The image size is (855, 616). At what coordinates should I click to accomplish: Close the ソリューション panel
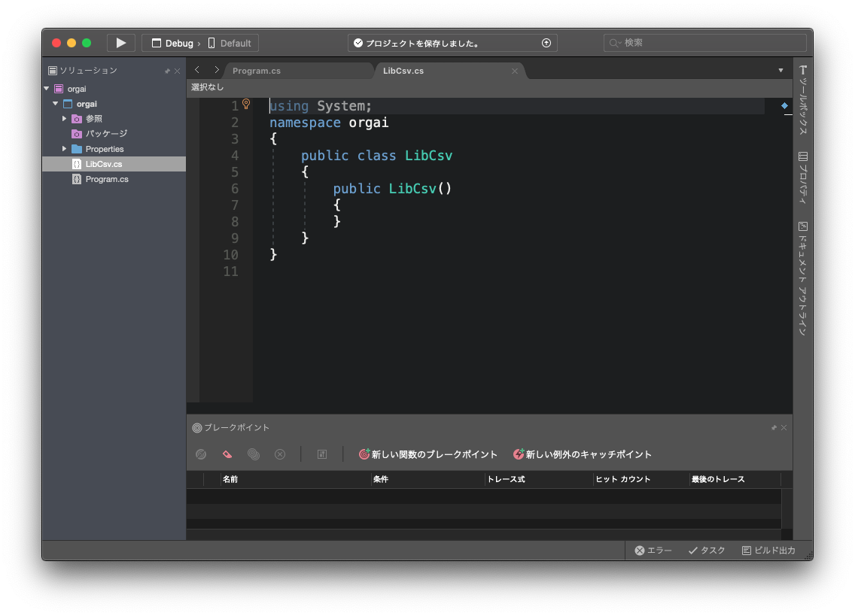[177, 71]
